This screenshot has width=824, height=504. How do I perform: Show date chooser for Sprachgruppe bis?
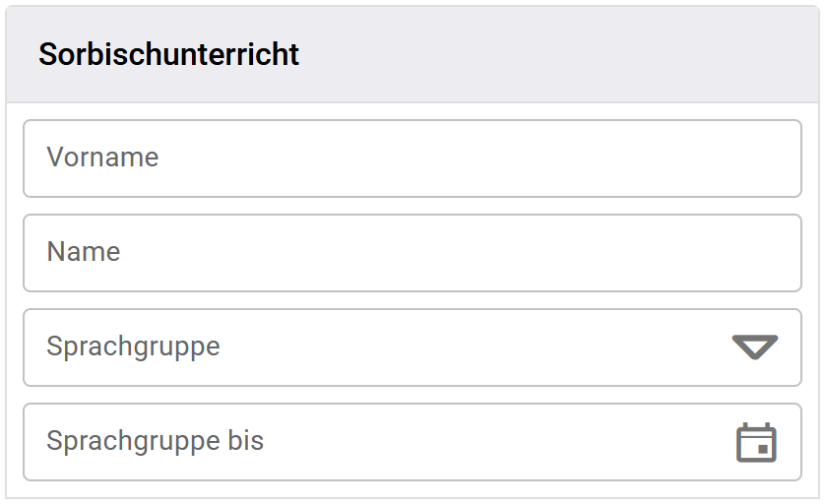point(756,442)
